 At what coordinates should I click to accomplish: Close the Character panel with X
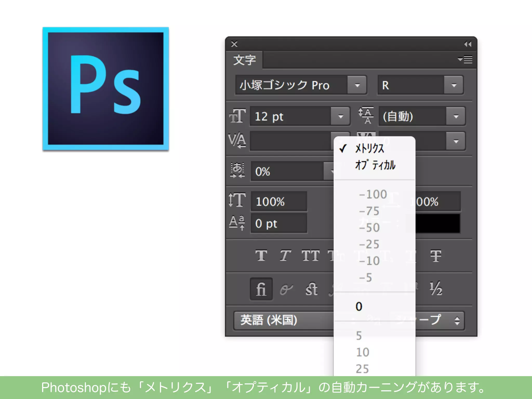pyautogui.click(x=234, y=44)
